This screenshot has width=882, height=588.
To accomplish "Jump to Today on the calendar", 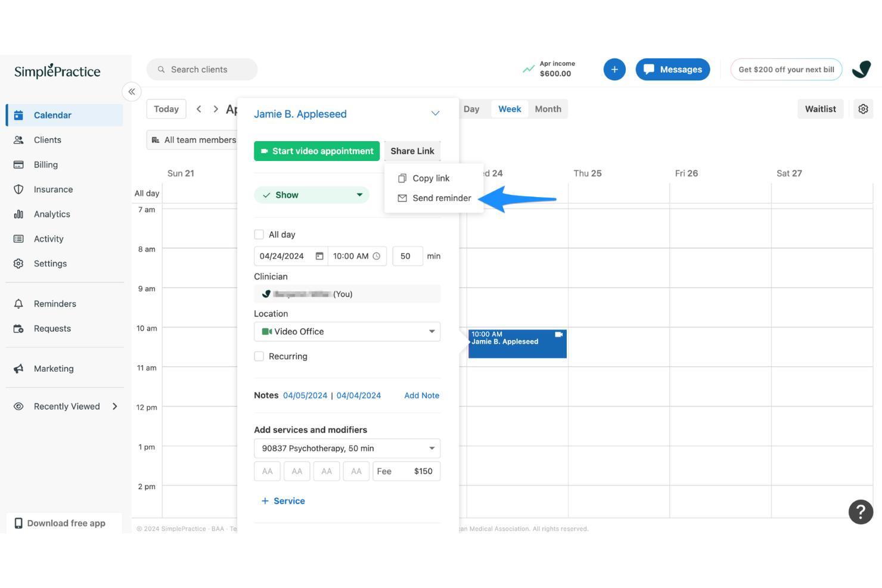I will point(166,109).
